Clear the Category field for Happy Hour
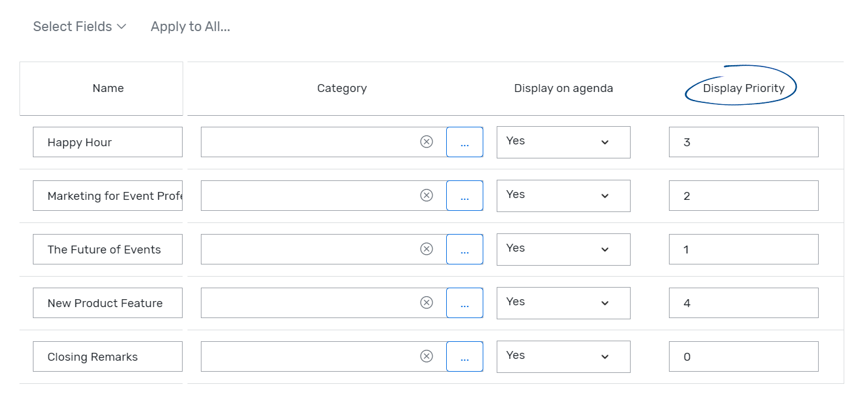The height and width of the screenshot is (404, 868). [x=427, y=141]
